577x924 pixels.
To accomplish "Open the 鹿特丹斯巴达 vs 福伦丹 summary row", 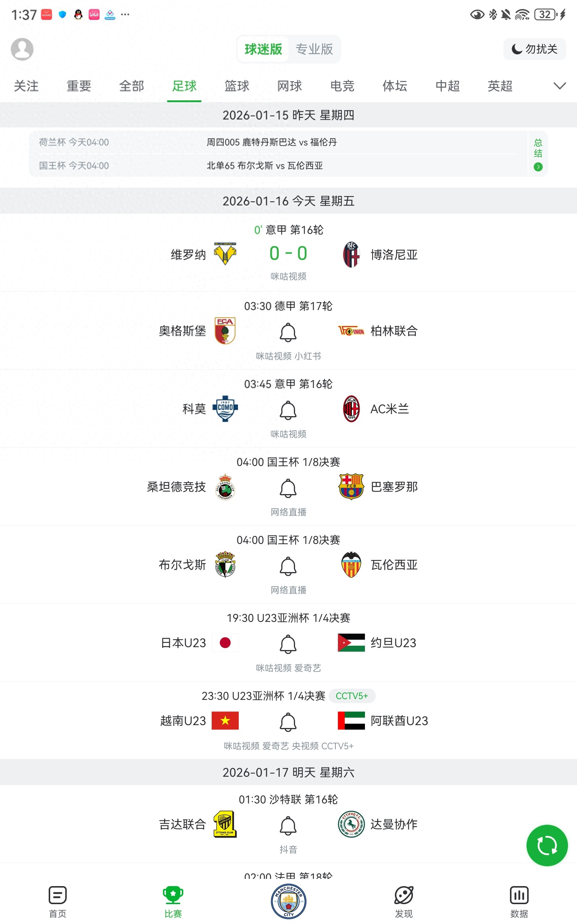I will point(272,142).
